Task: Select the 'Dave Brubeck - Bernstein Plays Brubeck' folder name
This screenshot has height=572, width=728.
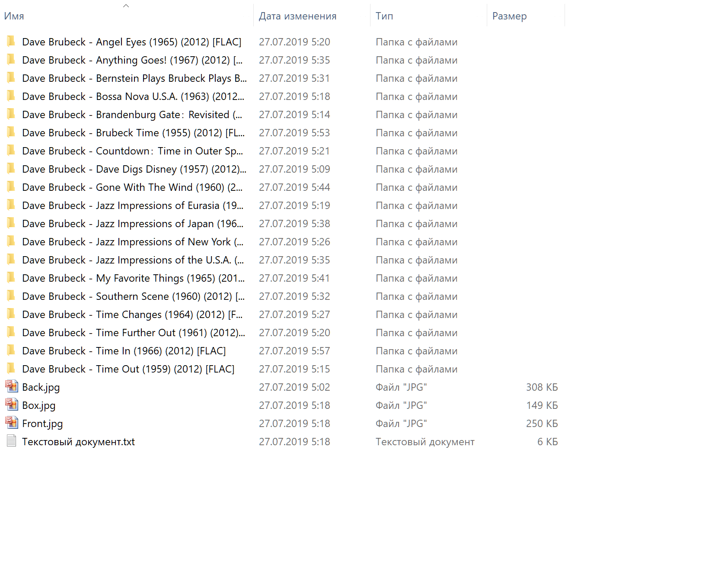Action: [134, 78]
